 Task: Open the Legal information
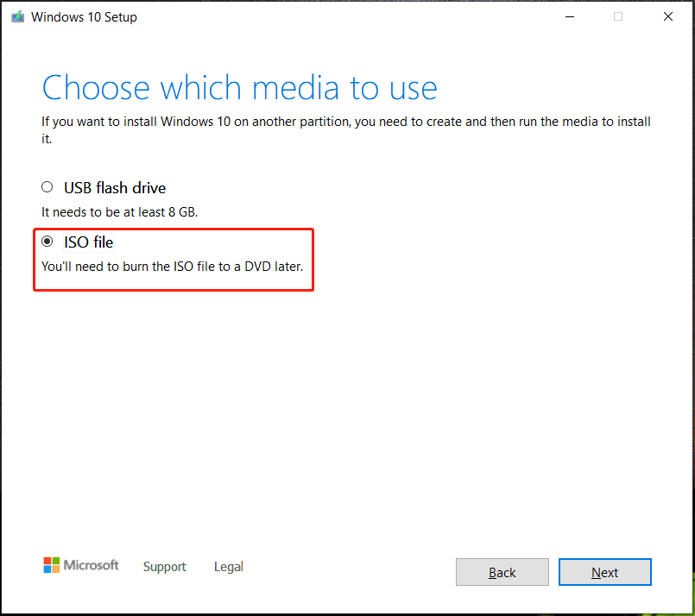click(228, 567)
